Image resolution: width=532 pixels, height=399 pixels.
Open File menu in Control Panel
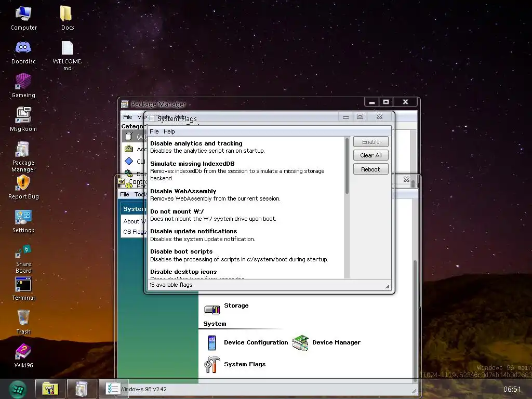pyautogui.click(x=125, y=194)
